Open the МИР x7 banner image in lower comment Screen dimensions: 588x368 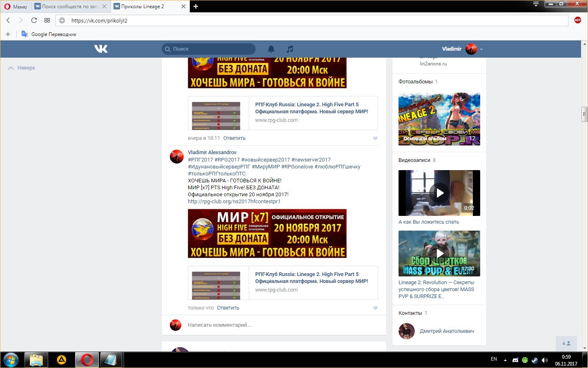[267, 233]
